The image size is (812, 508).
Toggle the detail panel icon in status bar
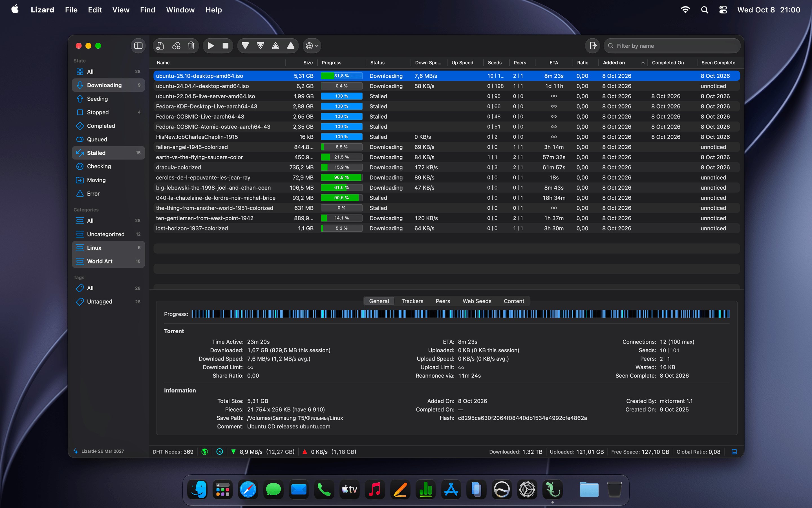(x=734, y=452)
